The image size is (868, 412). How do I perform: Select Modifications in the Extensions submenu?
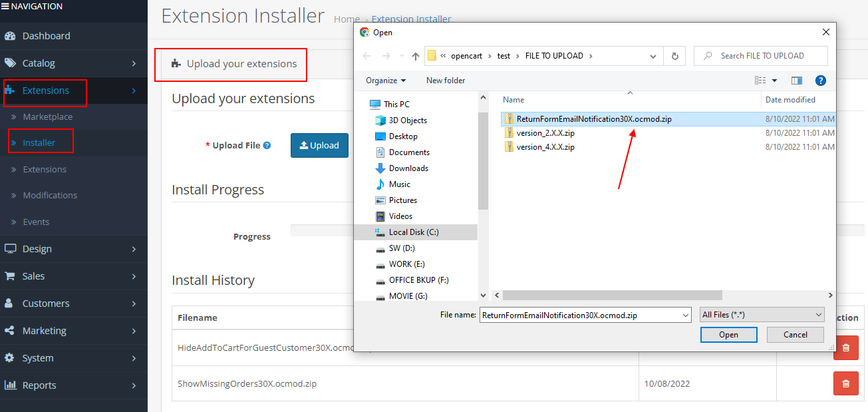50,196
